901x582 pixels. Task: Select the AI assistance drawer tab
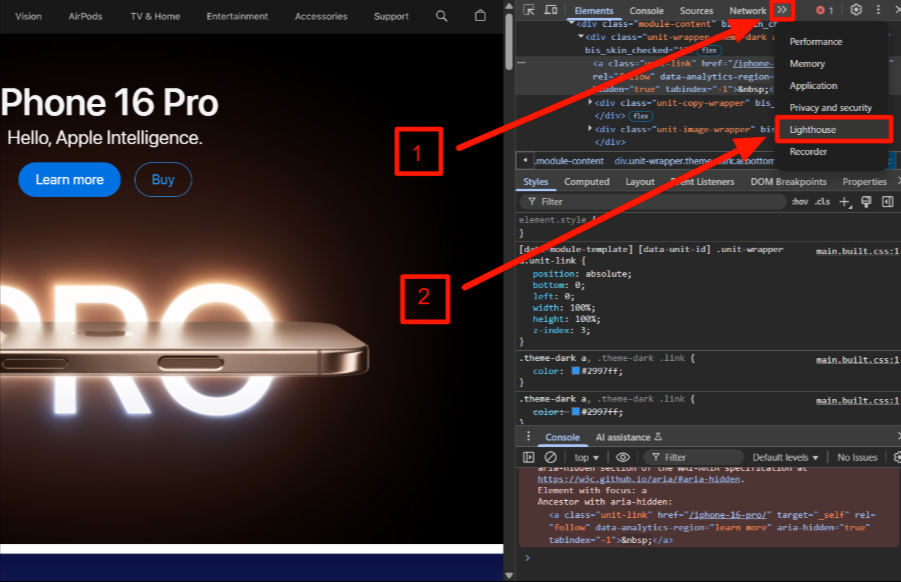coord(628,437)
